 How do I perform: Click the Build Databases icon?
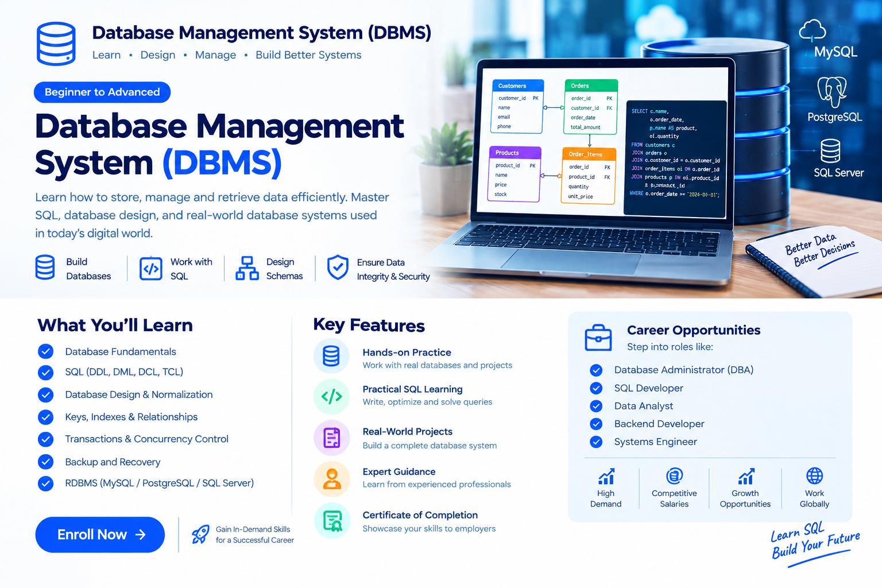pyautogui.click(x=45, y=268)
